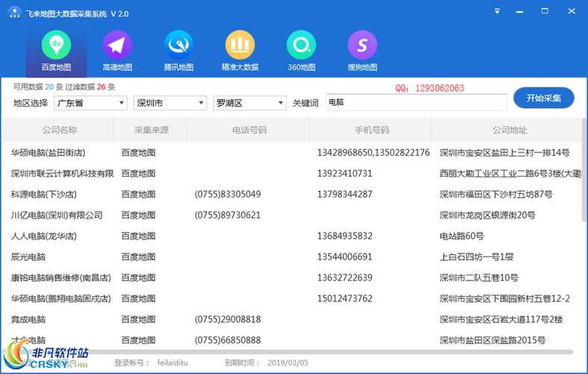Click phone number (0755)29008818
Viewport: 588px width, 374px height.
(228, 319)
